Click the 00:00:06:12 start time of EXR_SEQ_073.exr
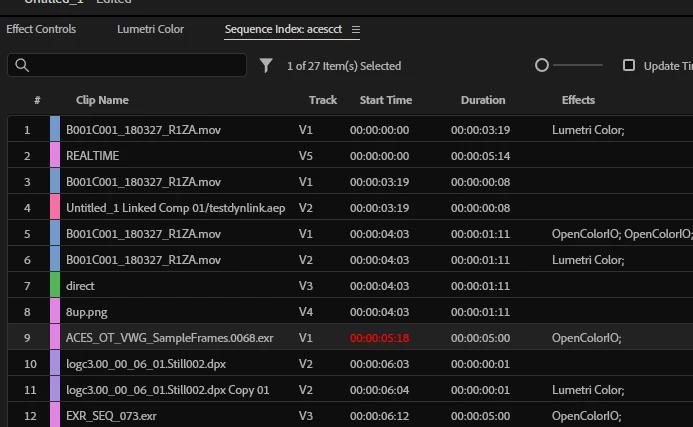Screen dimensions: 693x427 click(380, 416)
